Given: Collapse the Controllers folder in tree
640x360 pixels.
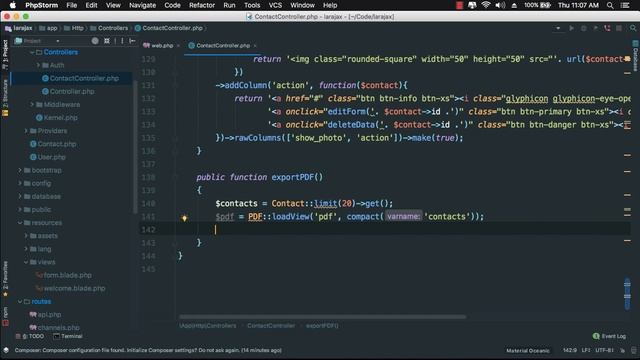Looking at the screenshot, I should (32, 52).
